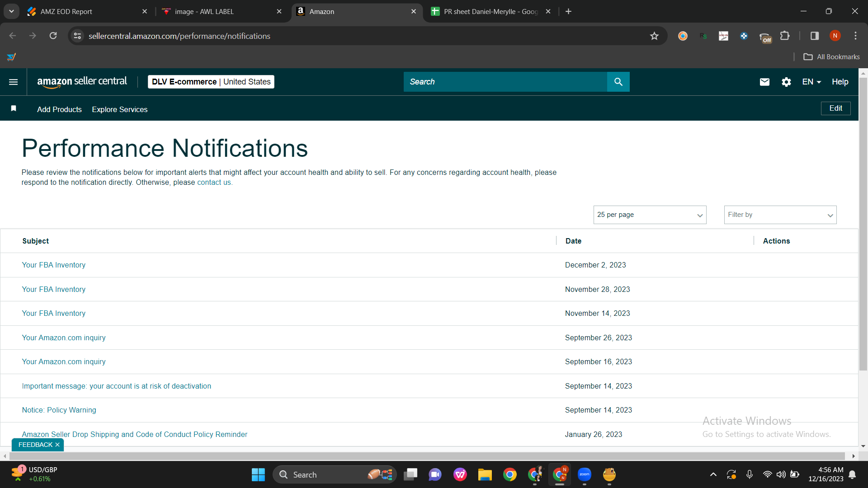
Task: View site information next to the URL
Action: (78, 36)
